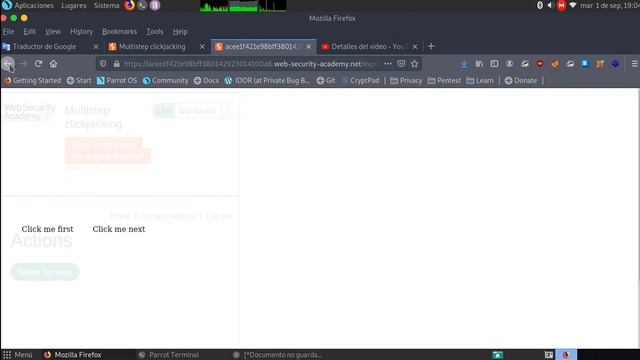Close the Detalles del video tab
Screen dimensions: 640x360
(415, 47)
